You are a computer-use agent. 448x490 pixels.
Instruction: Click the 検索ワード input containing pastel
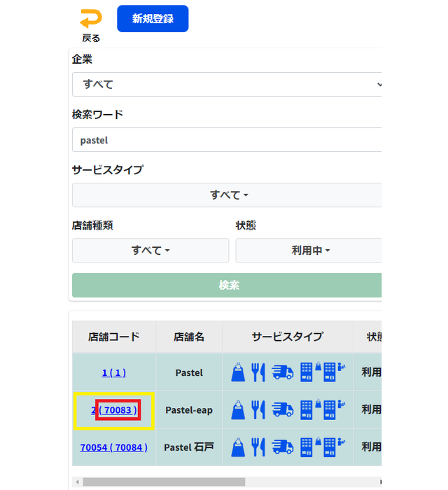click(227, 140)
